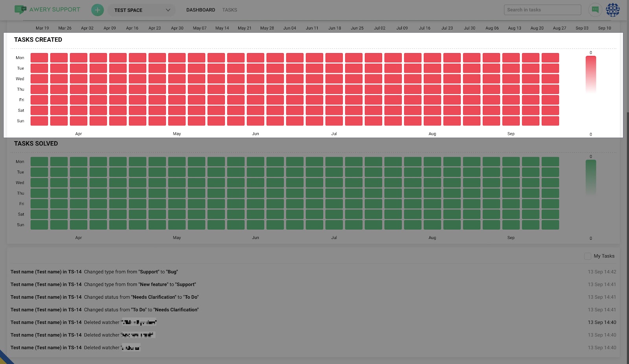The height and width of the screenshot is (364, 629).
Task: Click last Sunday cell in Tasks Solved heatmap
Action: coord(550,225)
